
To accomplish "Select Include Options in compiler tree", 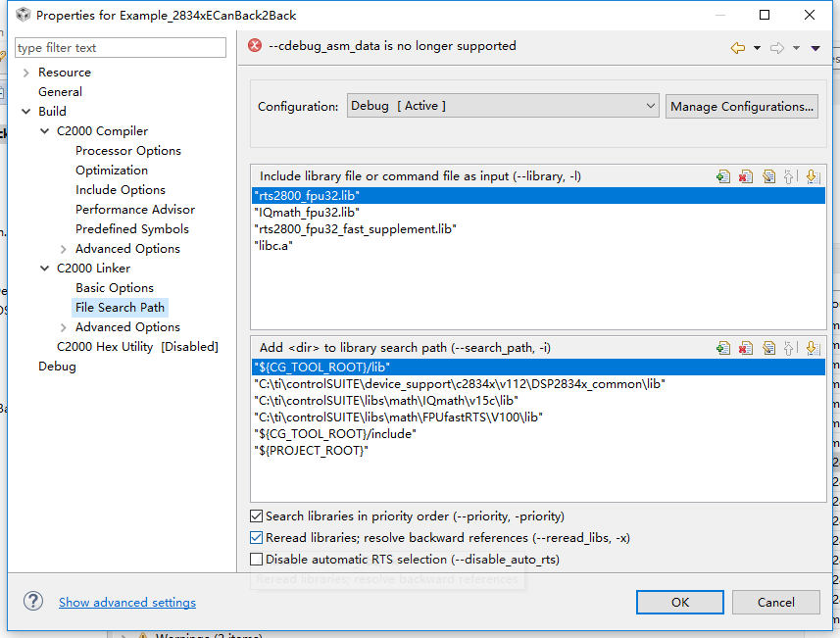I will click(121, 190).
